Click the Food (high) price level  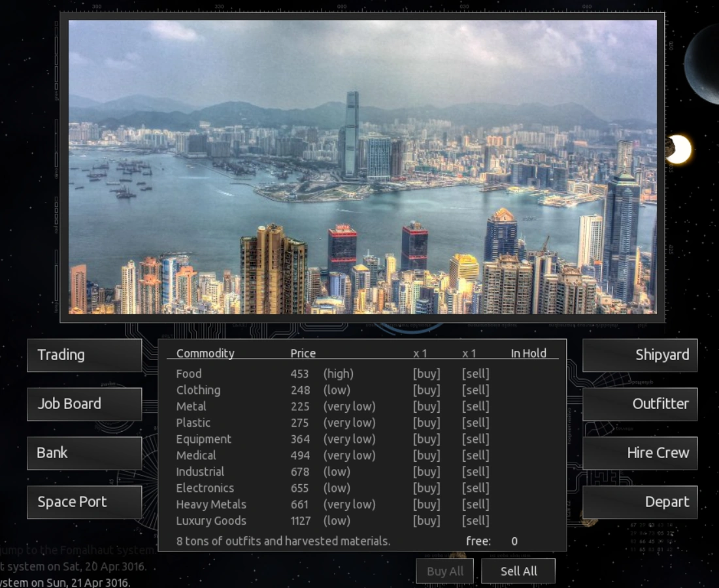click(339, 374)
